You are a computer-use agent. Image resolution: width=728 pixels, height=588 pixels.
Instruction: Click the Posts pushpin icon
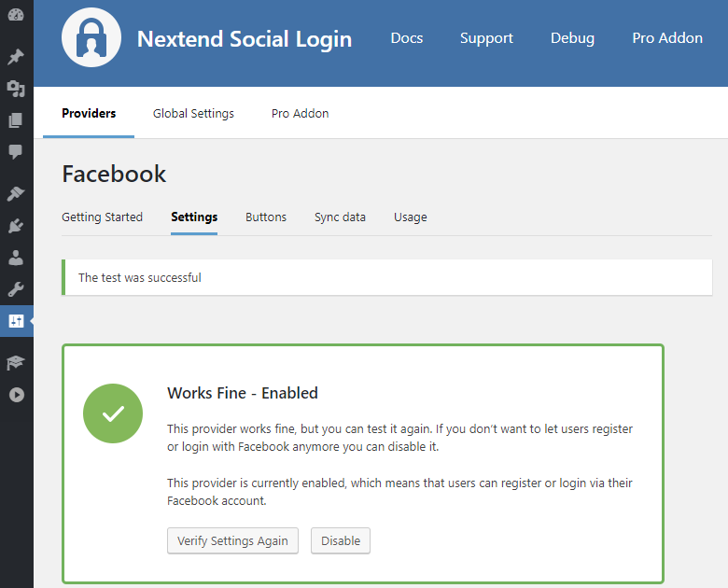(x=16, y=57)
